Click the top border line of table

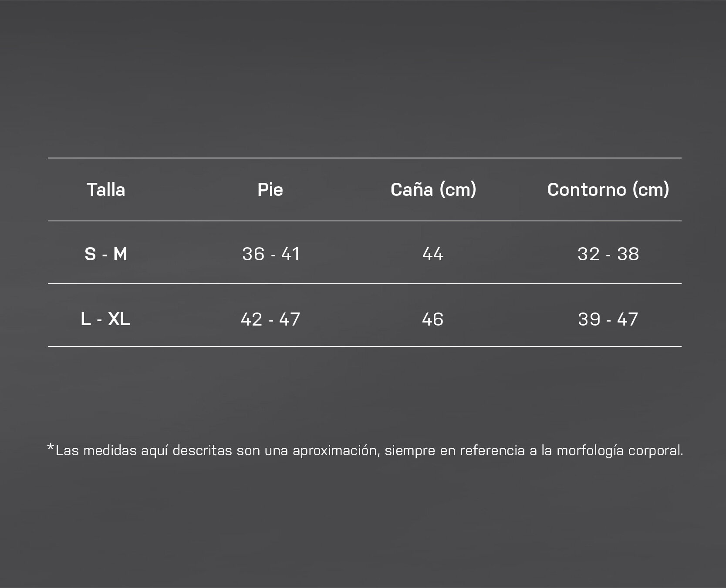pos(365,158)
